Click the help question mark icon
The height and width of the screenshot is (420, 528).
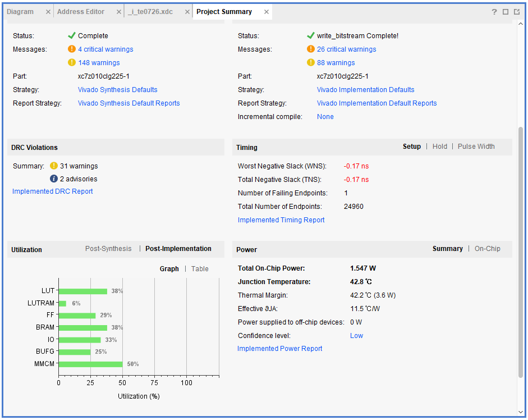pyautogui.click(x=494, y=12)
